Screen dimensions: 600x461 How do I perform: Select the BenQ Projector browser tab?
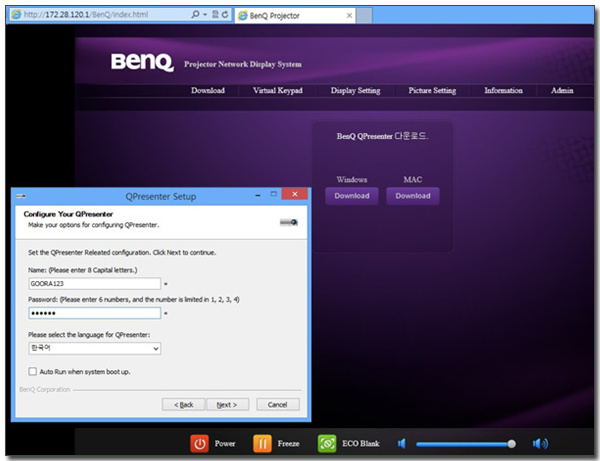point(295,16)
